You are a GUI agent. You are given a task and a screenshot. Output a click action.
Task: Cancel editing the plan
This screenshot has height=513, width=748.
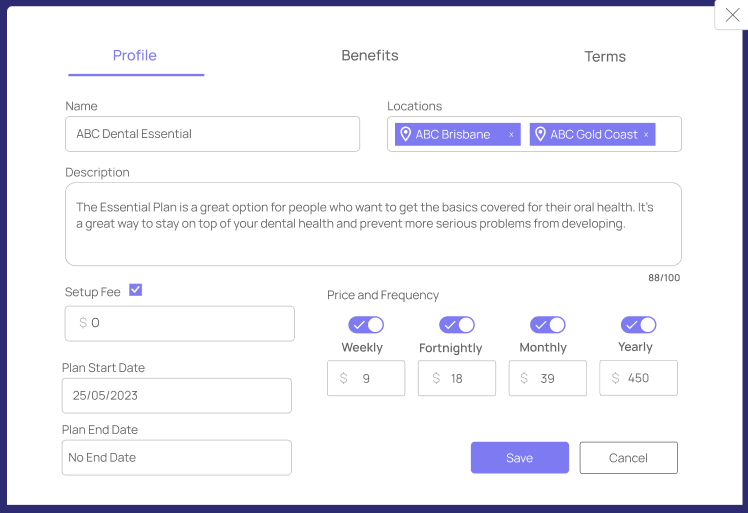(x=628, y=458)
